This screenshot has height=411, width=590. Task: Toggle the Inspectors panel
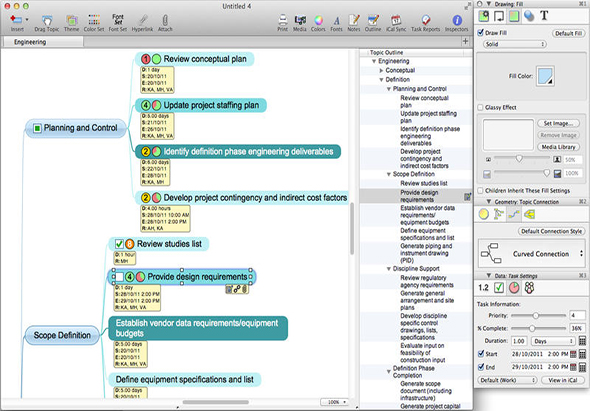(457, 20)
